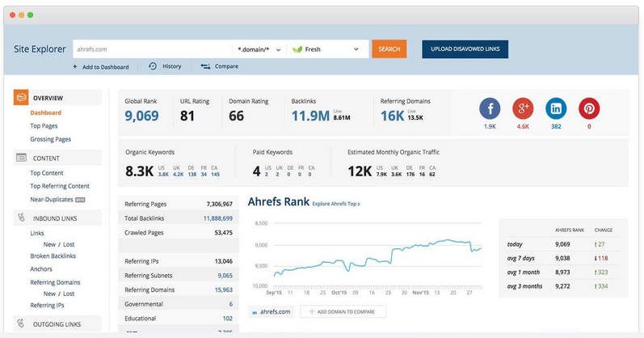Viewport: 644px width, 338px height.
Task: Open Grossing Pages in the sidebar
Action: (51, 139)
